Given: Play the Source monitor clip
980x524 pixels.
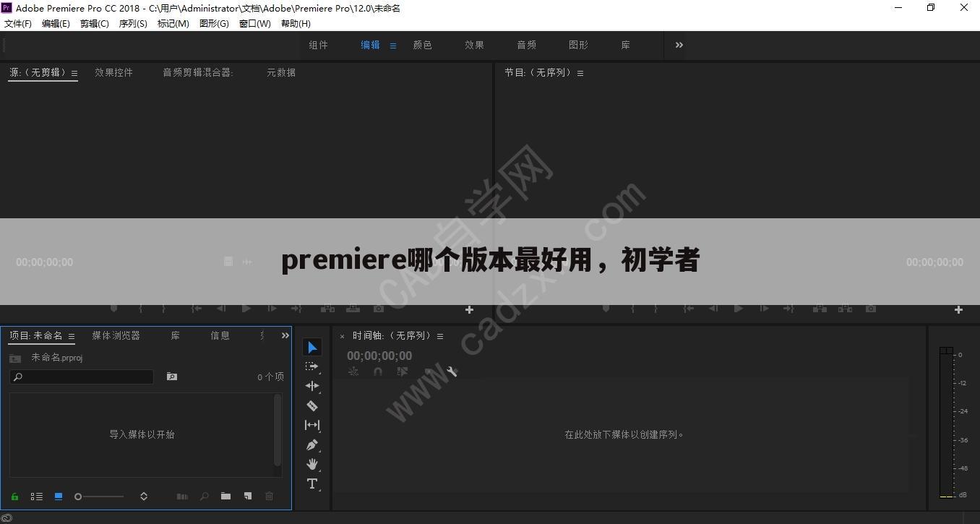Looking at the screenshot, I should (246, 308).
